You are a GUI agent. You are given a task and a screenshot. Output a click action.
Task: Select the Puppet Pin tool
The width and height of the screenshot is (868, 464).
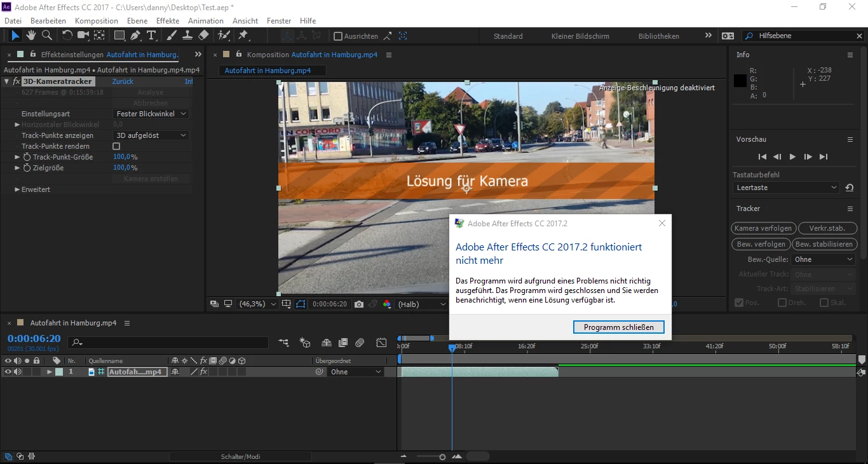[x=243, y=36]
